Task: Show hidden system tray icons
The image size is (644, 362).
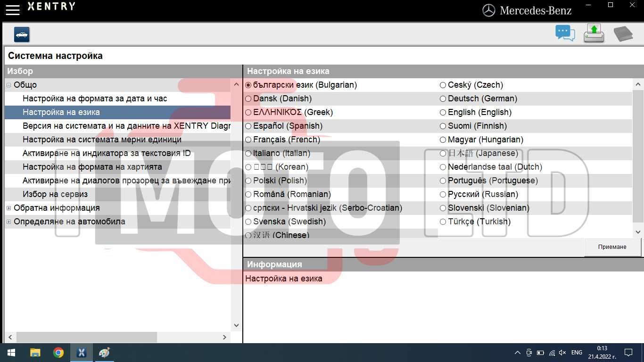Action: (x=517, y=353)
